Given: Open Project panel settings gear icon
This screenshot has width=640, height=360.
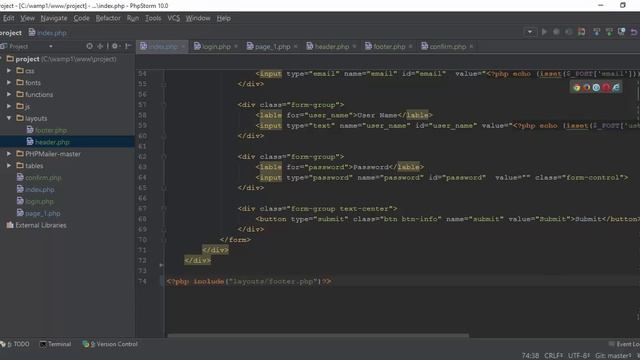Looking at the screenshot, I should tap(115, 46).
